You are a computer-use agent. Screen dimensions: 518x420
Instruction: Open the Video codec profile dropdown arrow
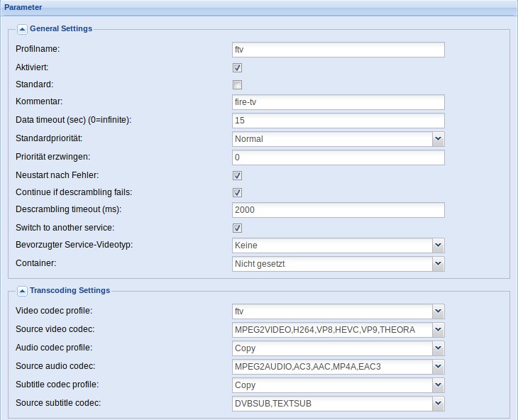(438, 311)
